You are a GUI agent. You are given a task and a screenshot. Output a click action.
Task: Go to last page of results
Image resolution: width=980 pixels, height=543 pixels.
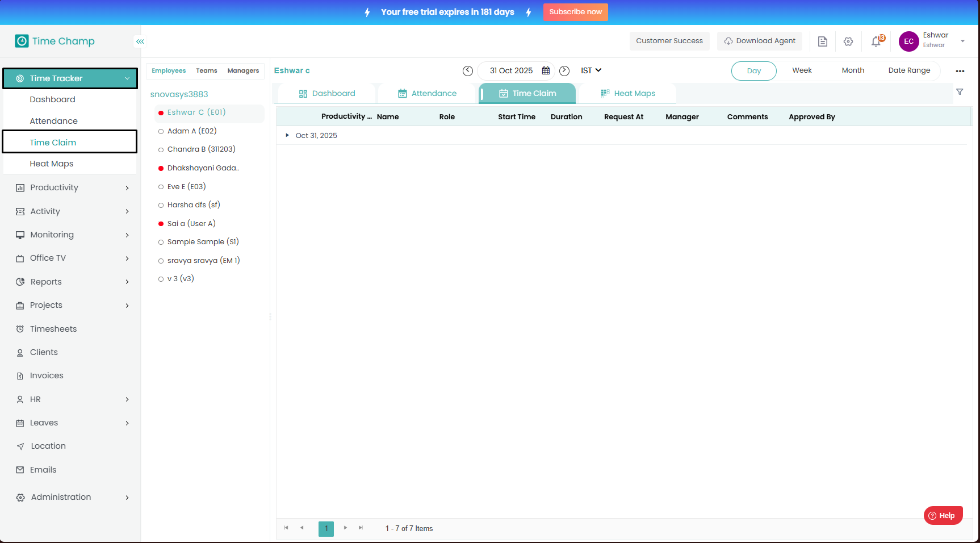pos(361,528)
